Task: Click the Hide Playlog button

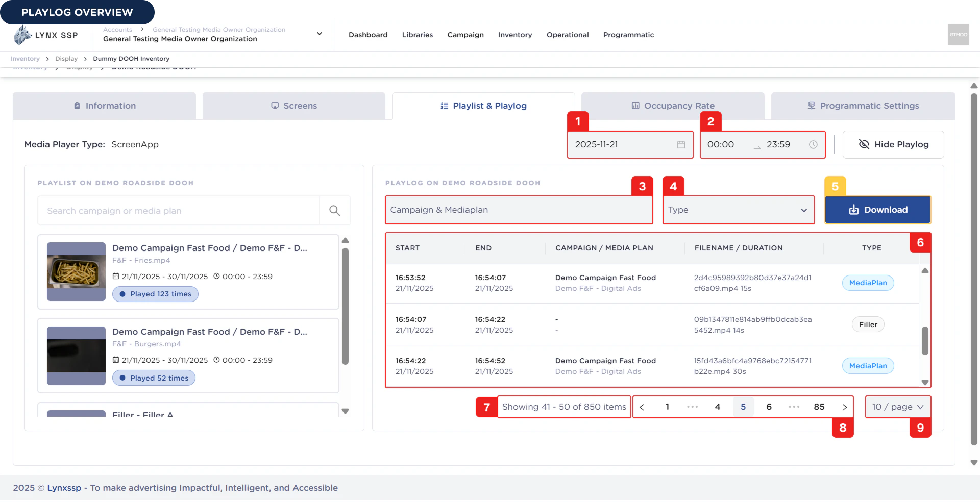Action: (x=893, y=145)
